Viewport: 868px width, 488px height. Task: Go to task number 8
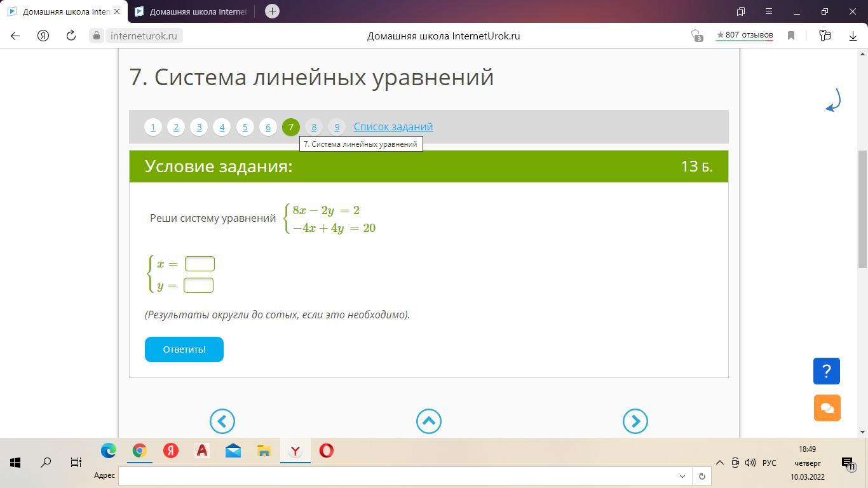(314, 127)
